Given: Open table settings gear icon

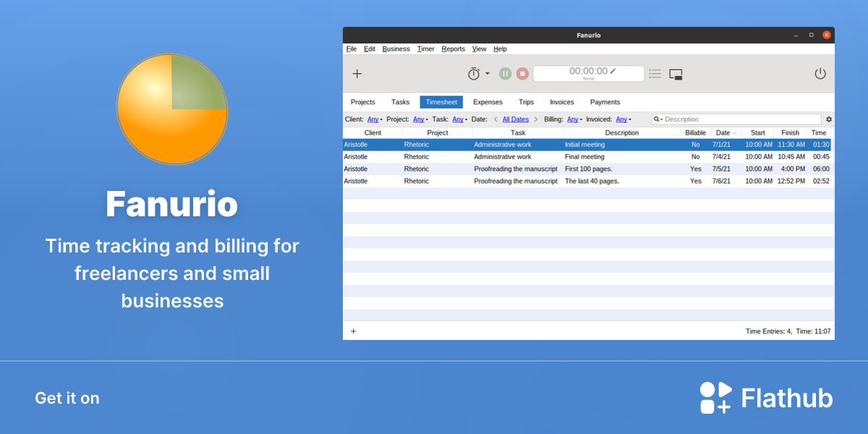Looking at the screenshot, I should tap(829, 119).
